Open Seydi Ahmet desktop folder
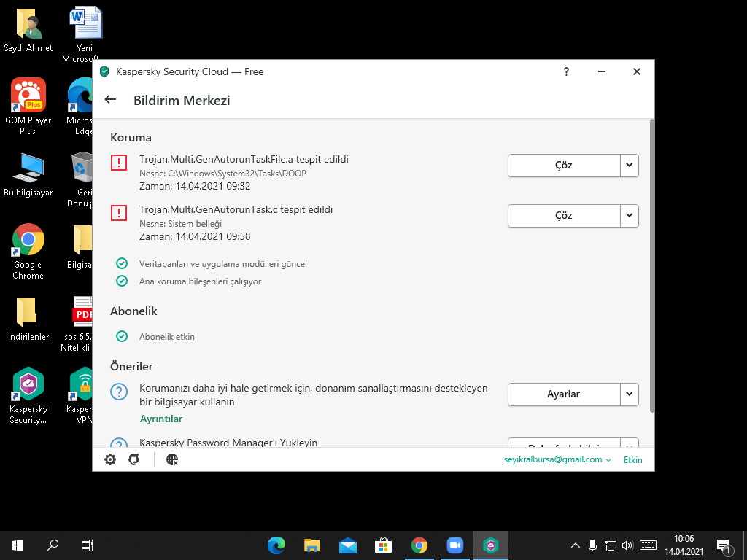This screenshot has height=560, width=747. [x=28, y=29]
